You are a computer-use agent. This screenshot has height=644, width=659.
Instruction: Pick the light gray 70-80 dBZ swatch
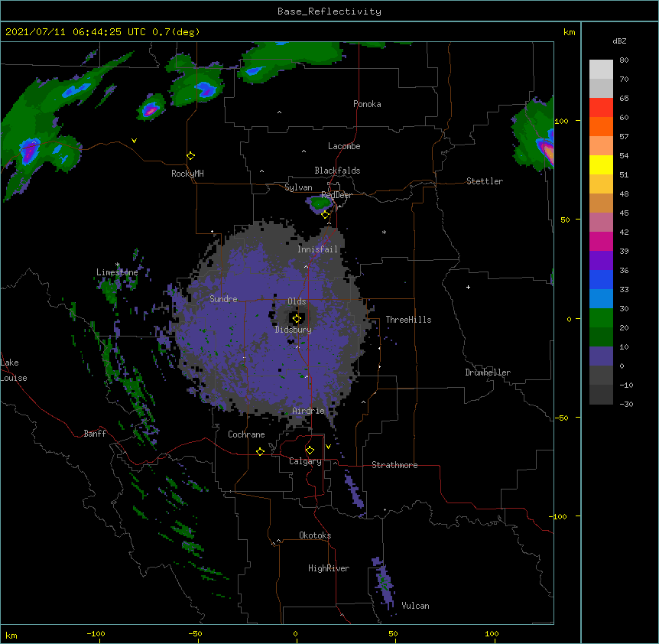point(601,69)
